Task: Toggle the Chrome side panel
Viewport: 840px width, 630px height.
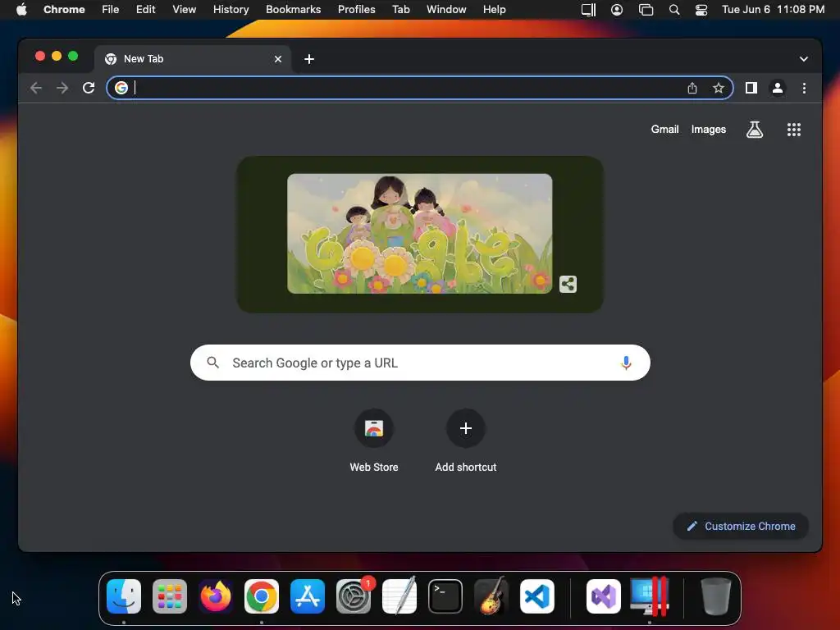Action: (751, 88)
